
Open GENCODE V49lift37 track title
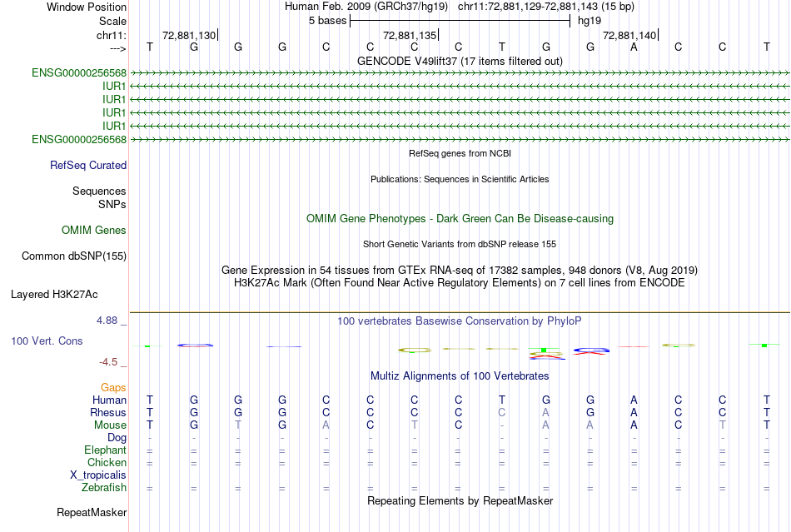(460, 61)
